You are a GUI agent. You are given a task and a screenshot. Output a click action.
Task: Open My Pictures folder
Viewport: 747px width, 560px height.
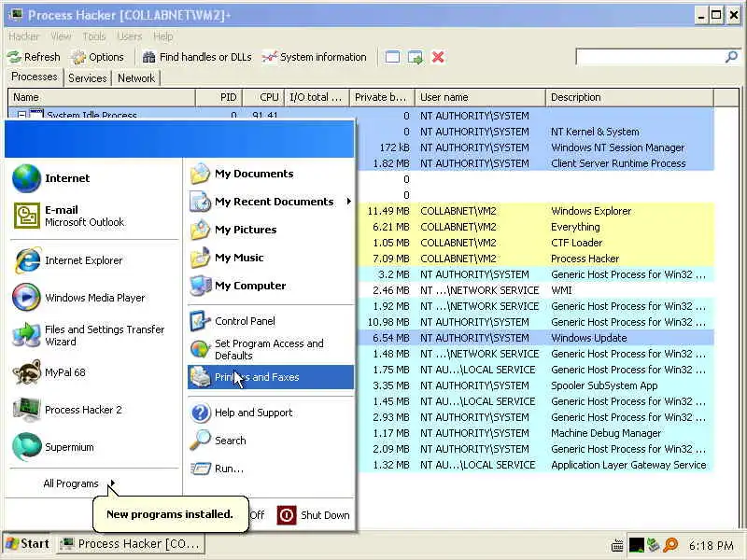(233, 230)
